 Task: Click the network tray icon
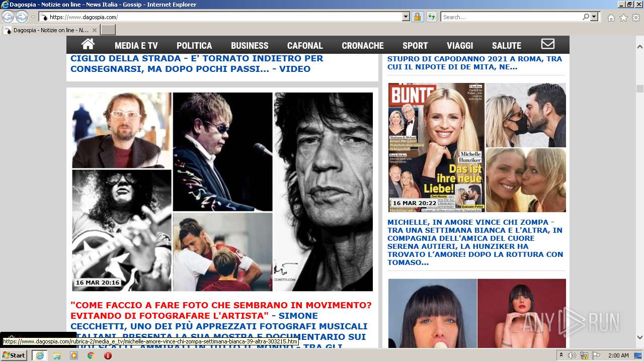[x=584, y=355]
